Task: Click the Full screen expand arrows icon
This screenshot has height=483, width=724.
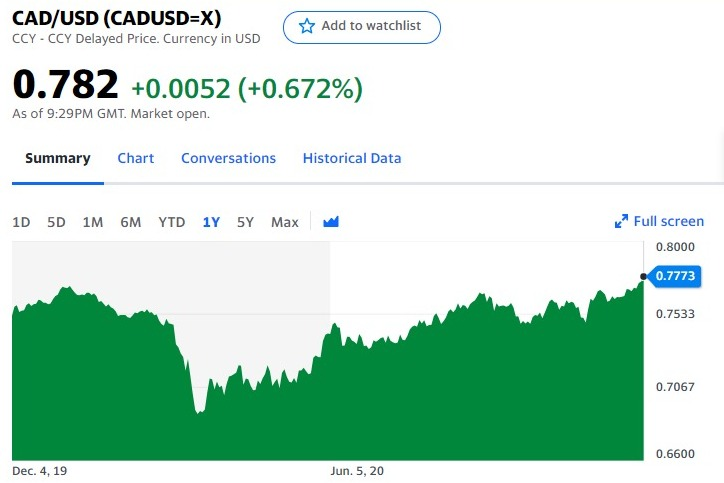Action: pyautogui.click(x=621, y=221)
